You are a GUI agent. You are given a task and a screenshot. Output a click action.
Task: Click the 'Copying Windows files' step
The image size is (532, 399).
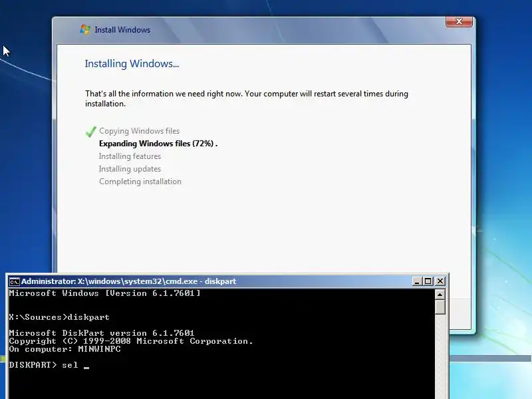click(139, 131)
